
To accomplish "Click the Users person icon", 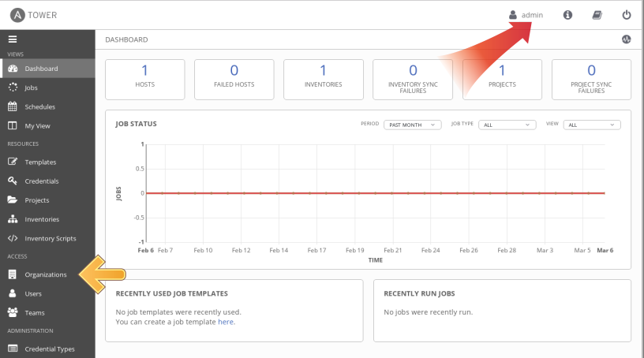I will tap(13, 293).
